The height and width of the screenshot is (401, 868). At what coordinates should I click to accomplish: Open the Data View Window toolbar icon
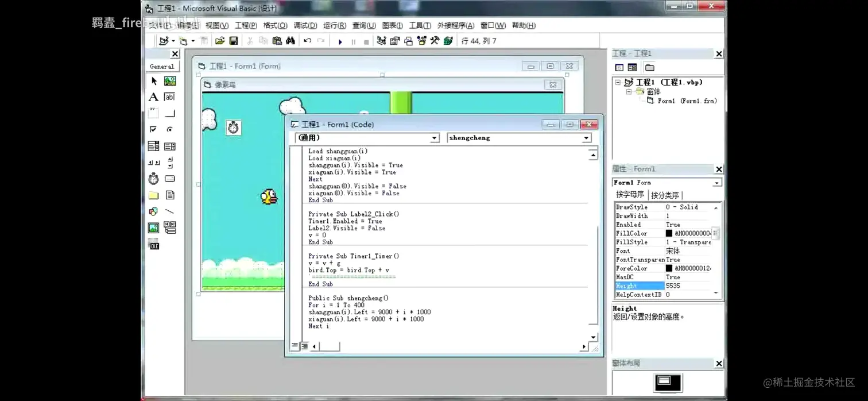coord(448,41)
